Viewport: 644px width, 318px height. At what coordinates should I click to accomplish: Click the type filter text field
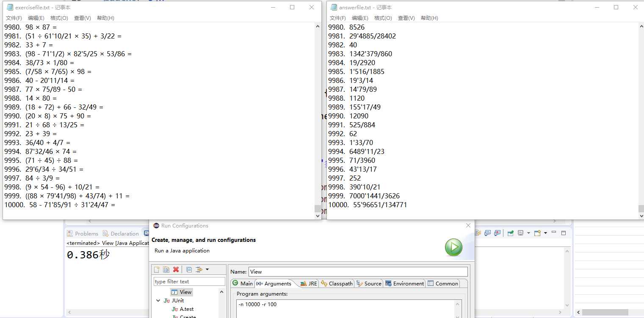click(x=189, y=282)
